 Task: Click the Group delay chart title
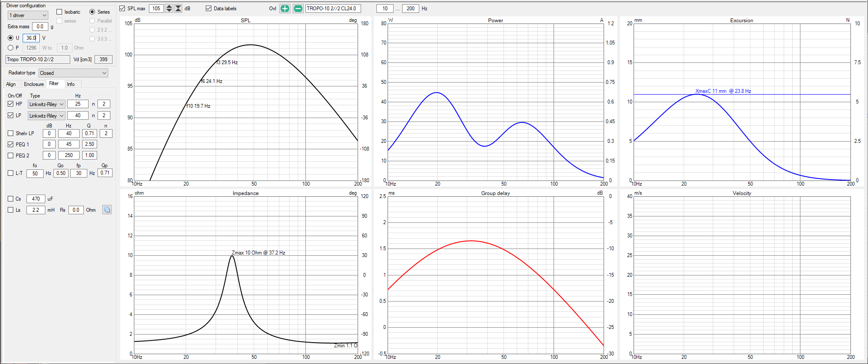click(x=495, y=193)
